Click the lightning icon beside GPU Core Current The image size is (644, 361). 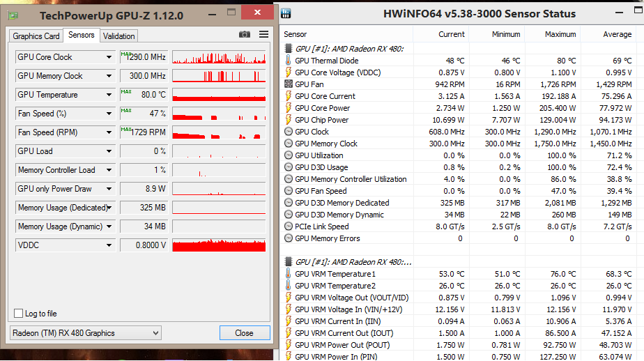[x=289, y=96]
